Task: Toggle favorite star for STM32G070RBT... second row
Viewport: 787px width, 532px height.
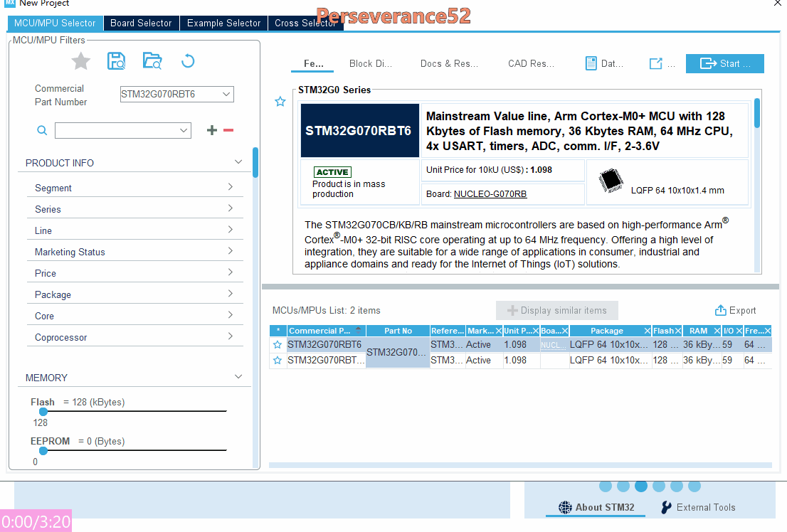Action: (278, 361)
